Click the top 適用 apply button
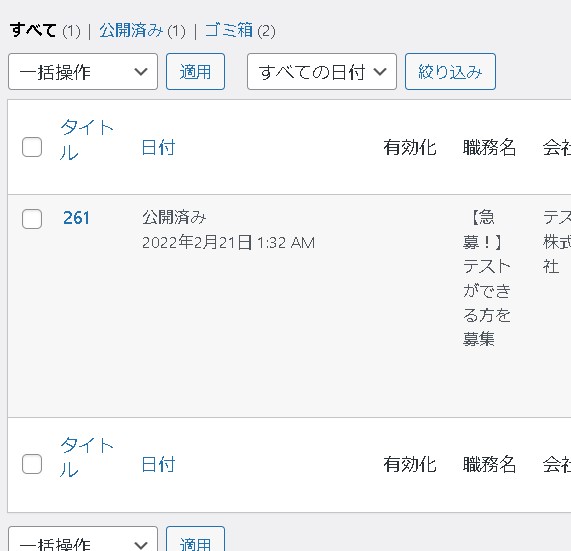This screenshot has height=551, width=571. (196, 71)
